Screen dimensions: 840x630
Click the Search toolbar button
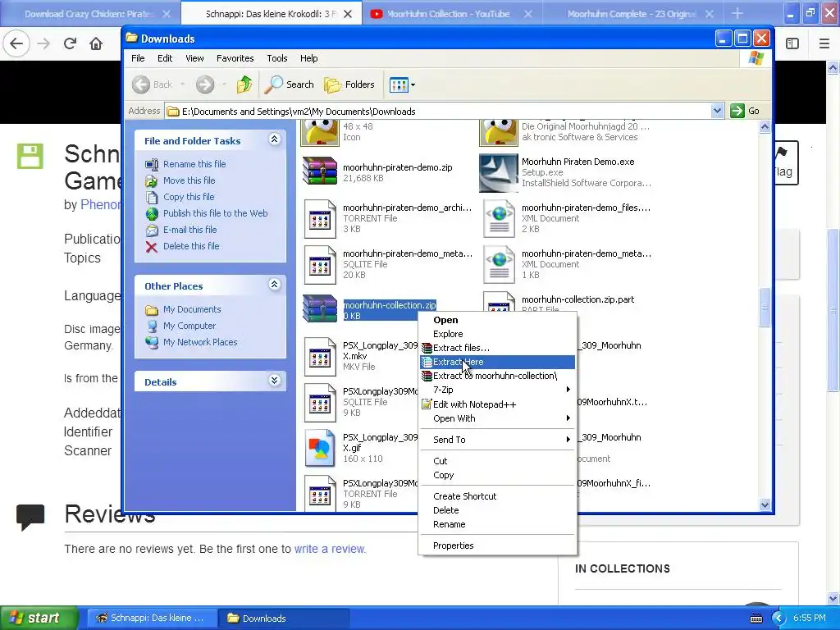pos(290,84)
